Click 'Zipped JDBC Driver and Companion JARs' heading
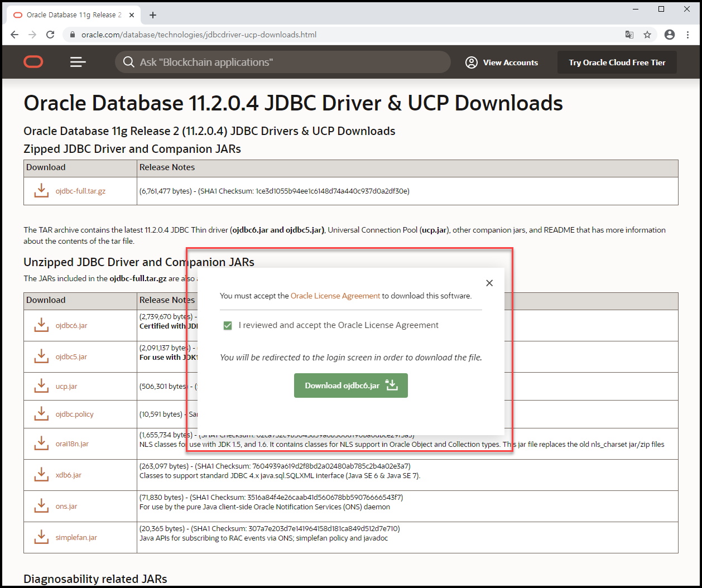 132,149
